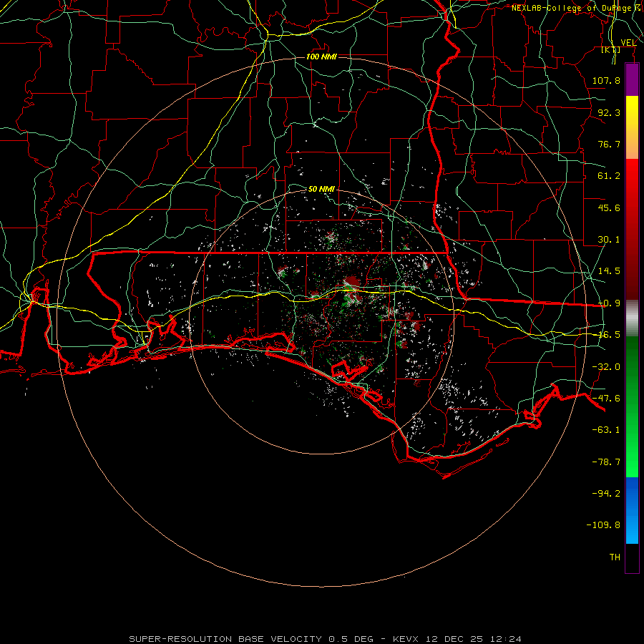
Task: Select the 30.1 velocity scale value
Action: click(x=609, y=240)
